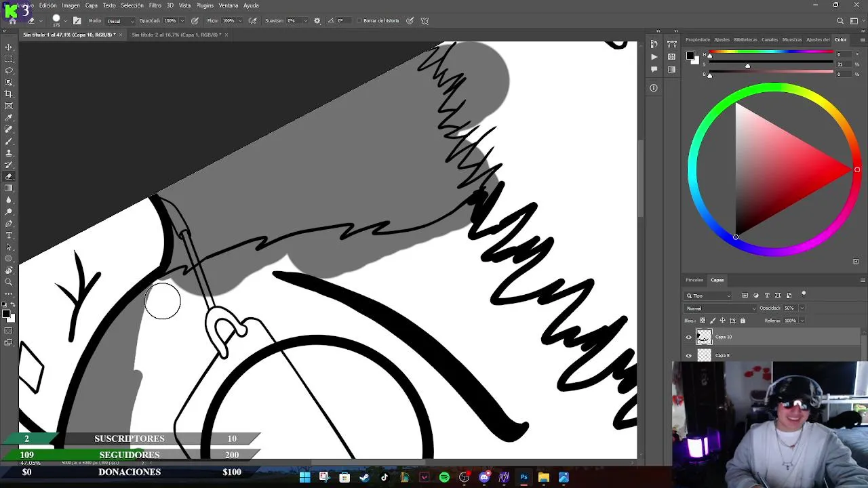Switch to the Bibliotecas tab
The height and width of the screenshot is (488, 868).
pos(746,39)
